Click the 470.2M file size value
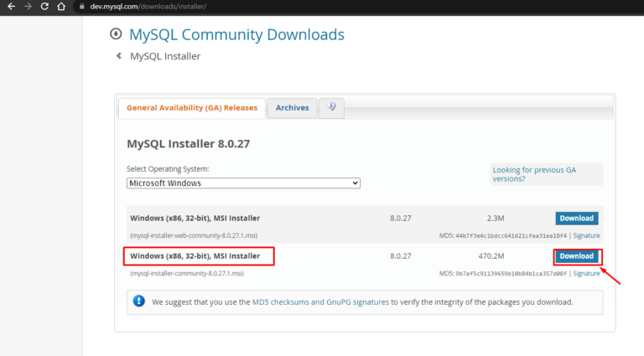This screenshot has height=356, width=644. tap(491, 256)
